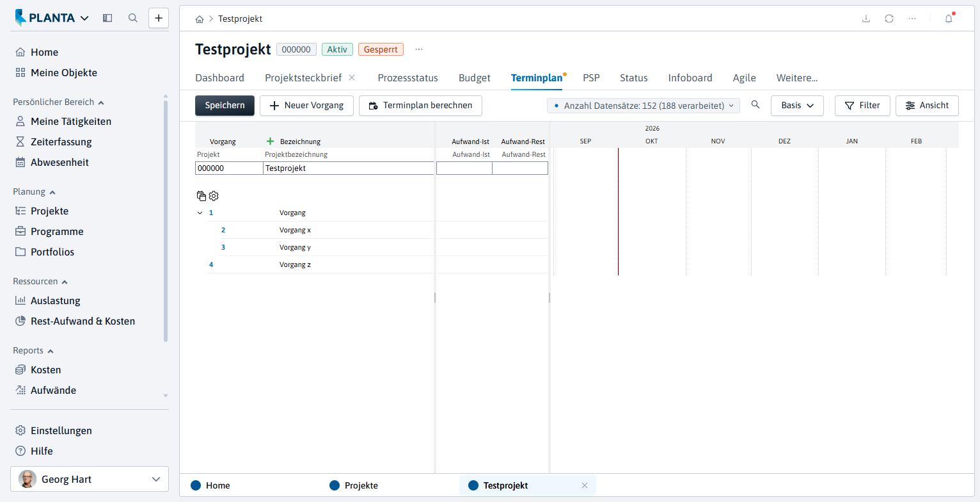The width and height of the screenshot is (980, 502).
Task: Click the green plus next to Bezeichnung
Action: point(270,142)
